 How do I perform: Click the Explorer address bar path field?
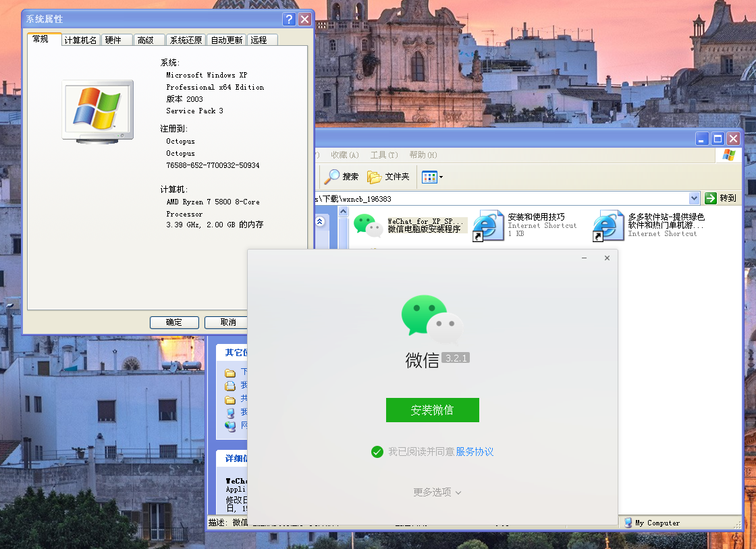[502, 198]
